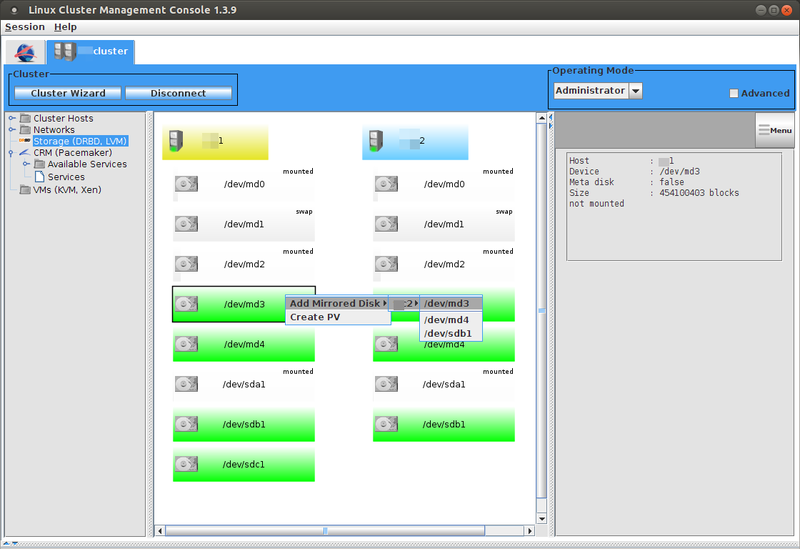Pick /dev/sdb1 in the mirror submenu
Viewport: 800px width, 549px height.
(x=451, y=333)
